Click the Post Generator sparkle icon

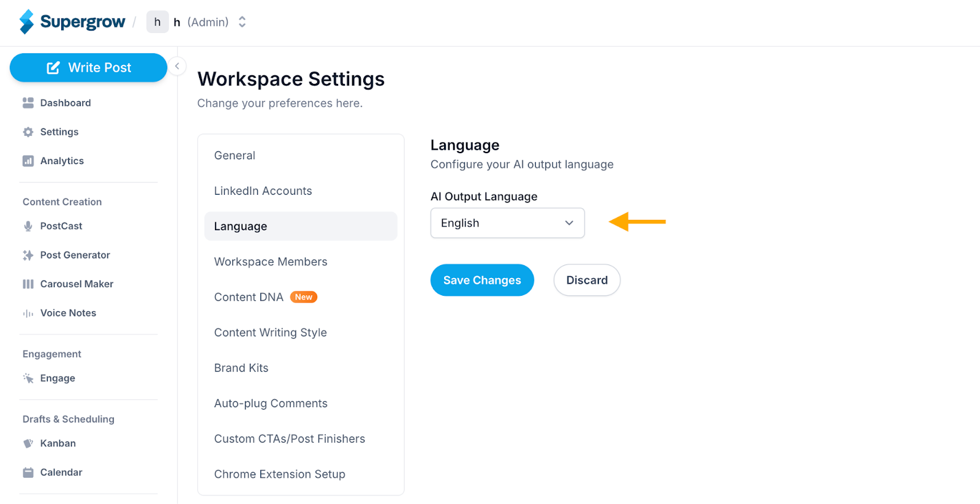tap(28, 255)
